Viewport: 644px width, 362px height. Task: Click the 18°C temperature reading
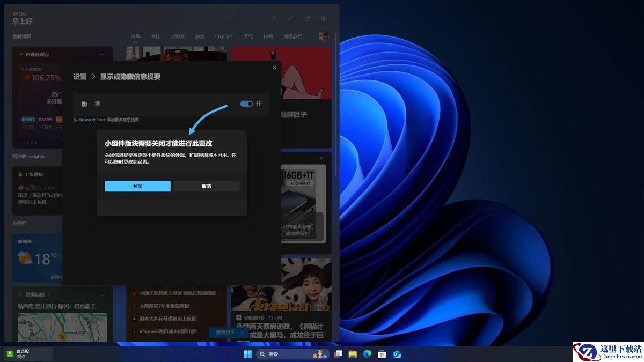pos(46,259)
